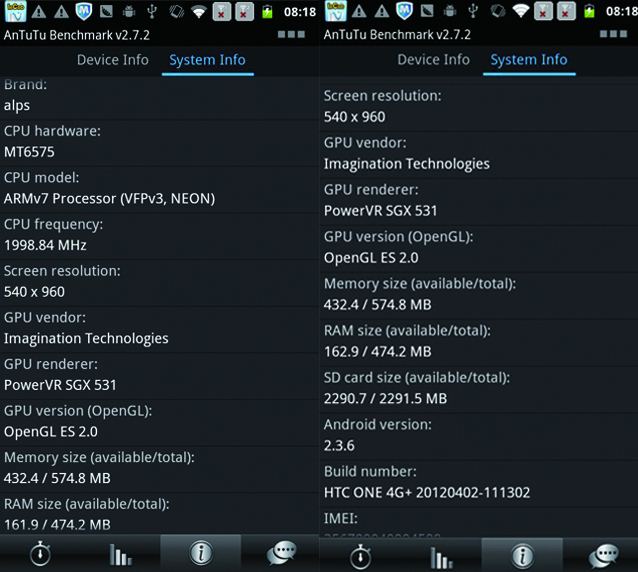Open the Device Info tab in left screenshot

pyautogui.click(x=113, y=60)
